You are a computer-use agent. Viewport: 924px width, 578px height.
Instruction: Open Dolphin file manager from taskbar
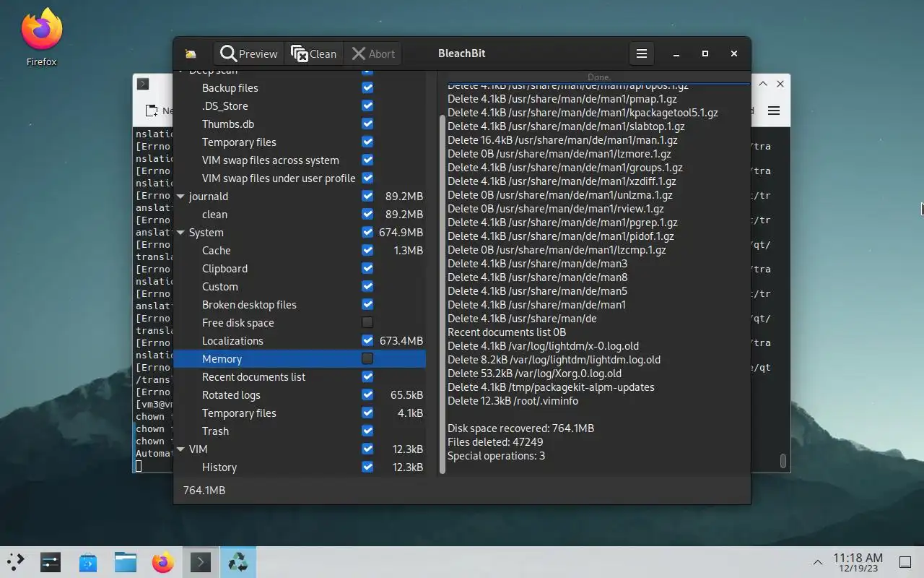click(126, 562)
